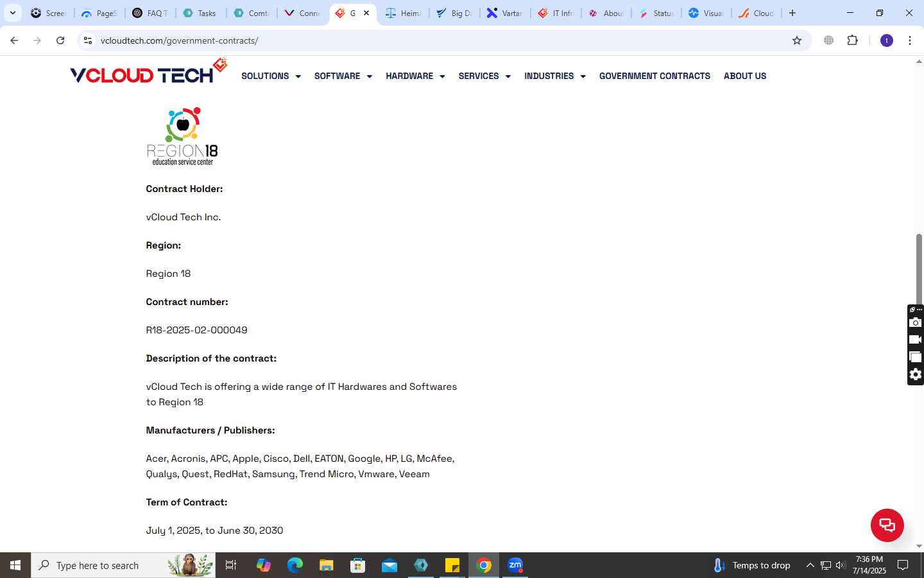924x578 pixels.
Task: Open the red live chat bubble
Action: pyautogui.click(x=887, y=525)
